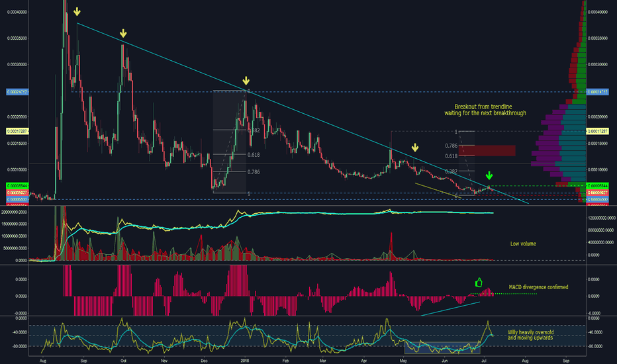
Task: Click the dark red resistance zone rectangle
Action: [487, 150]
